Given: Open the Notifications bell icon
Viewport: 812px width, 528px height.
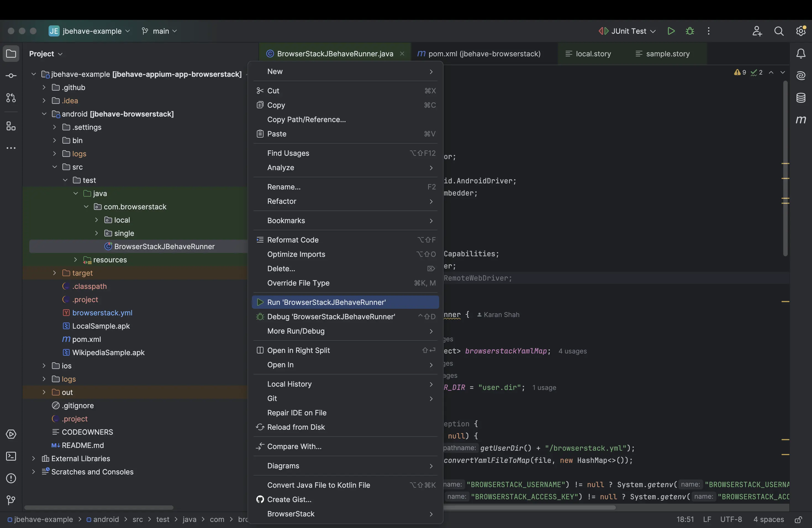Looking at the screenshot, I should pyautogui.click(x=800, y=54).
